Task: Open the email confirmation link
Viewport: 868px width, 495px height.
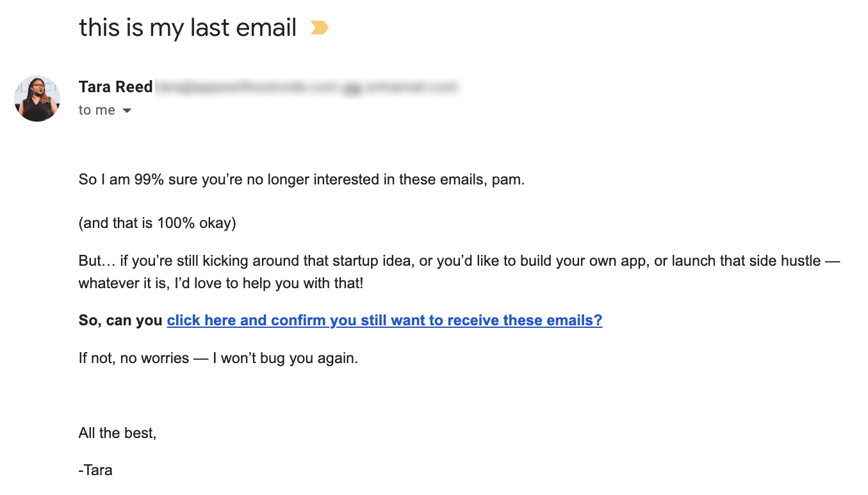Action: click(384, 320)
